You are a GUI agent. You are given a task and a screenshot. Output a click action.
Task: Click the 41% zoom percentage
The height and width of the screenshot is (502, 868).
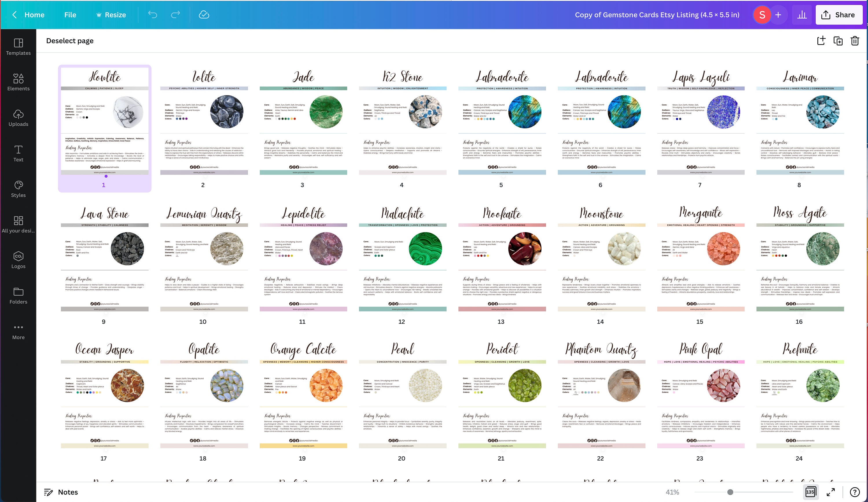(672, 492)
